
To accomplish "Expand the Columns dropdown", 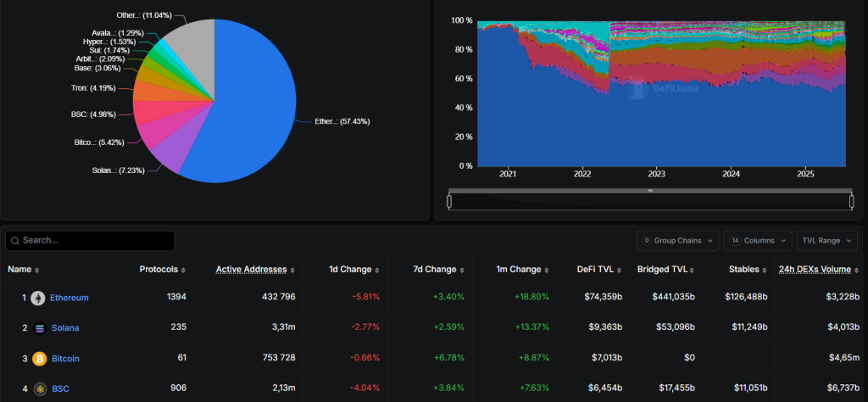I will (758, 241).
